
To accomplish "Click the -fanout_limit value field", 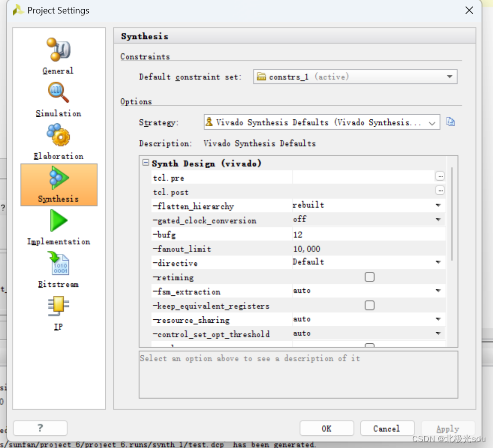I will pyautogui.click(x=368, y=248).
